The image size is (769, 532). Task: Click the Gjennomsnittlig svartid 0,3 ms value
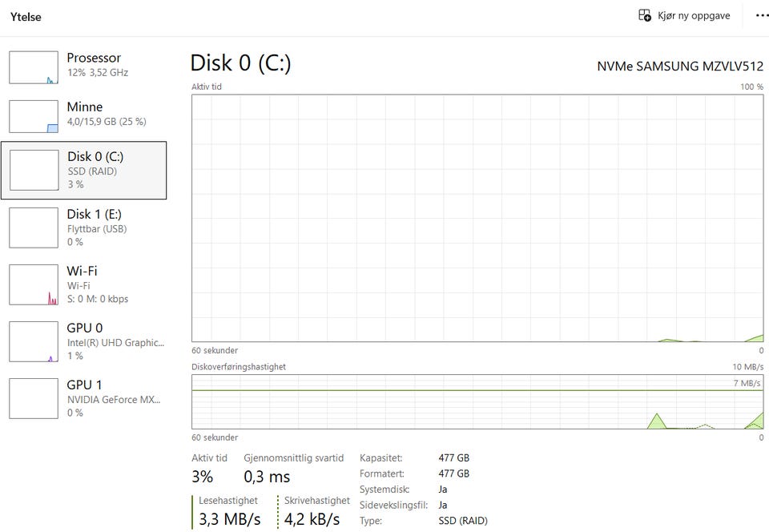[267, 477]
